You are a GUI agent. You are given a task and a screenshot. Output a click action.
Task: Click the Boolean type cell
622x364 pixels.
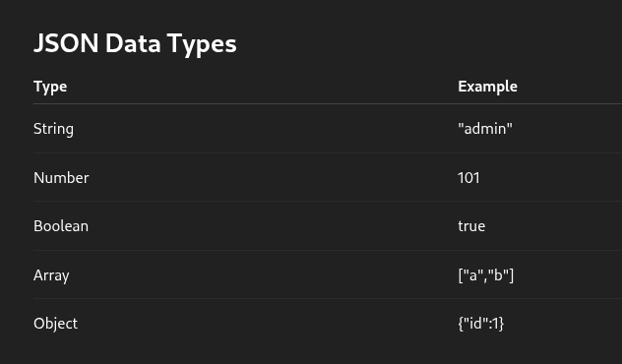[x=61, y=226]
